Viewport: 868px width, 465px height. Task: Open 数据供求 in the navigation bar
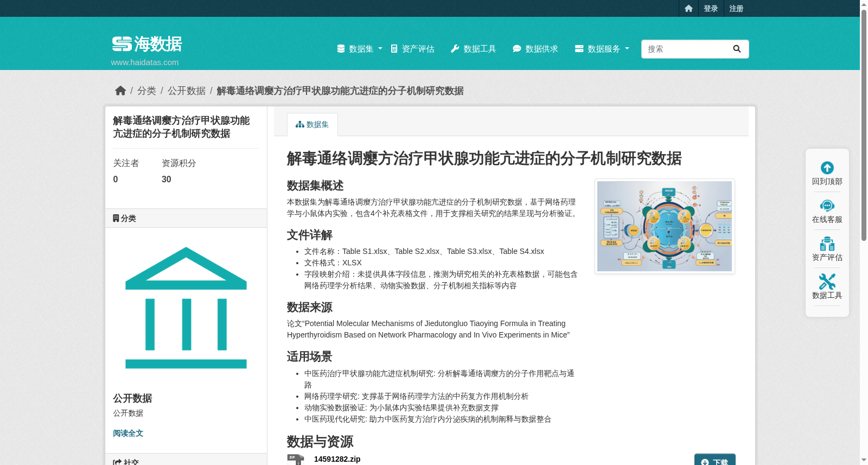click(x=535, y=49)
